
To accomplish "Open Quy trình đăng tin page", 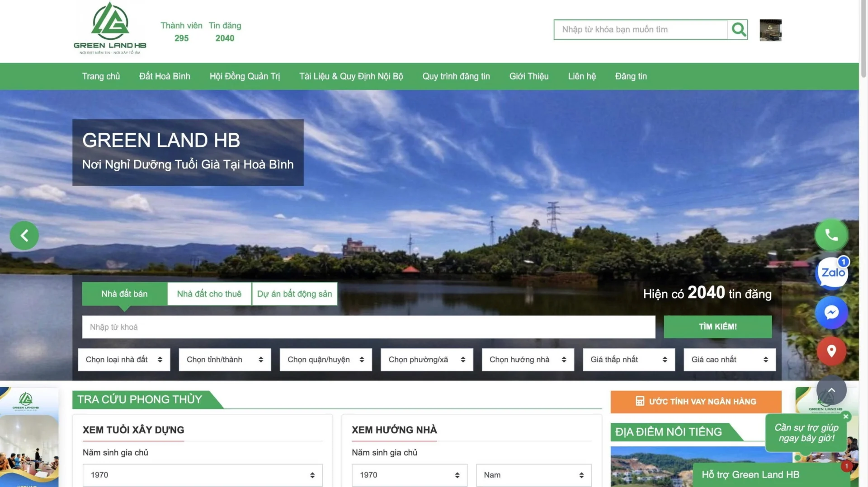I will (456, 76).
